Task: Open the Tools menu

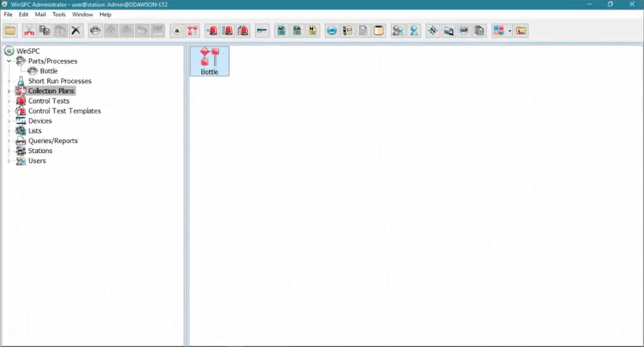Action: point(59,14)
